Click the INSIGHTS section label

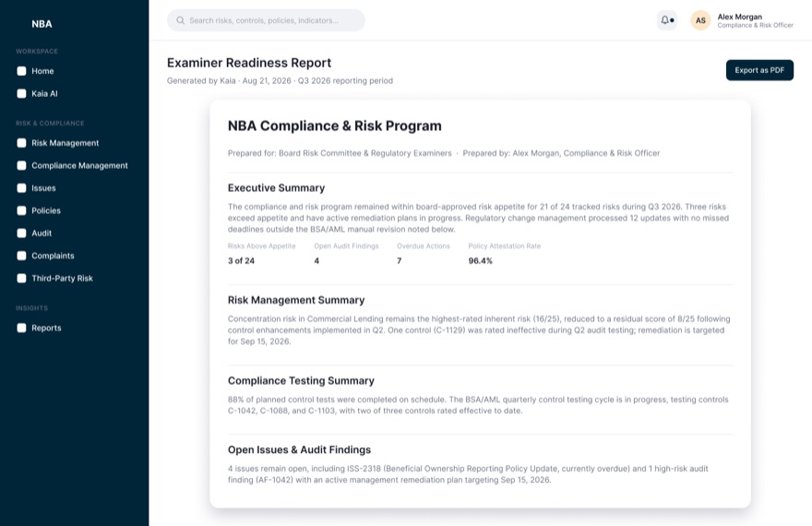click(31, 308)
